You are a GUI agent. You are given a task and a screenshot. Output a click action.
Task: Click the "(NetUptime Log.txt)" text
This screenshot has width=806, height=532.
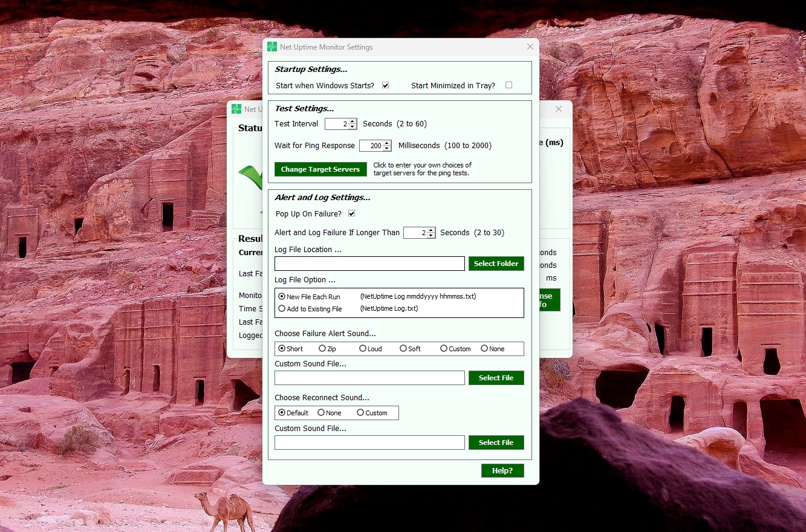pos(389,308)
